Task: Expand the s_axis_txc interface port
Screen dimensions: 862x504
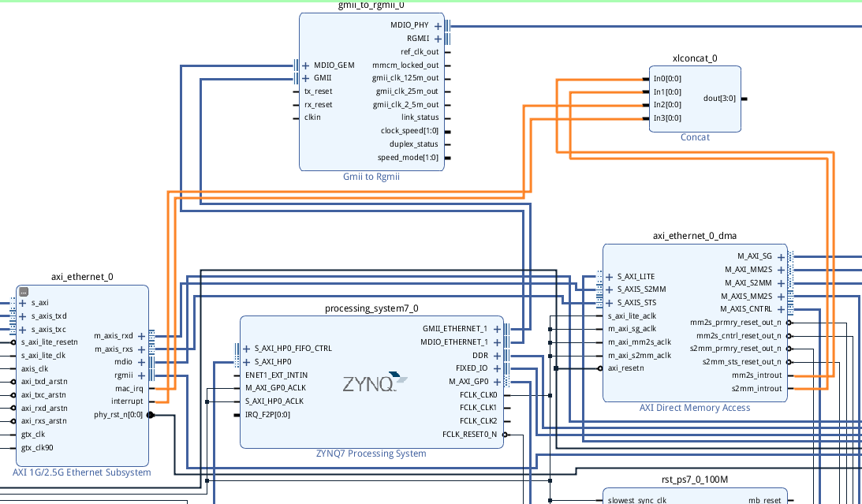Action: pos(23,330)
